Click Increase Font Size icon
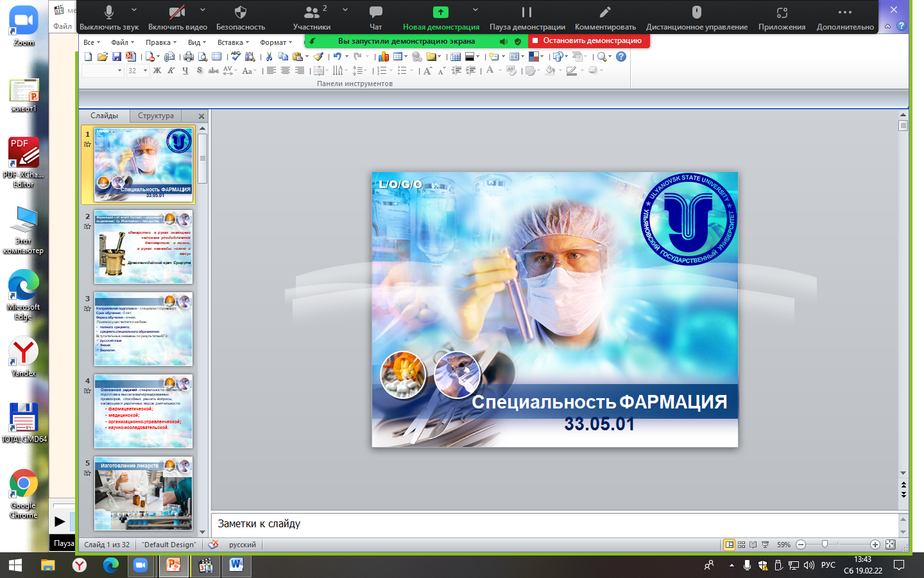 (428, 71)
